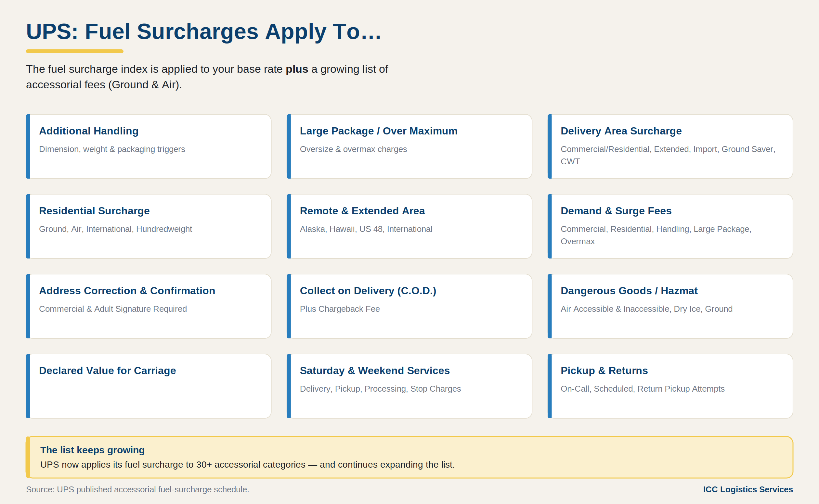Screen dimensions: 819x504
Task: Click 'Ground, Air, International, Hundredweight' description
Action: click(115, 229)
